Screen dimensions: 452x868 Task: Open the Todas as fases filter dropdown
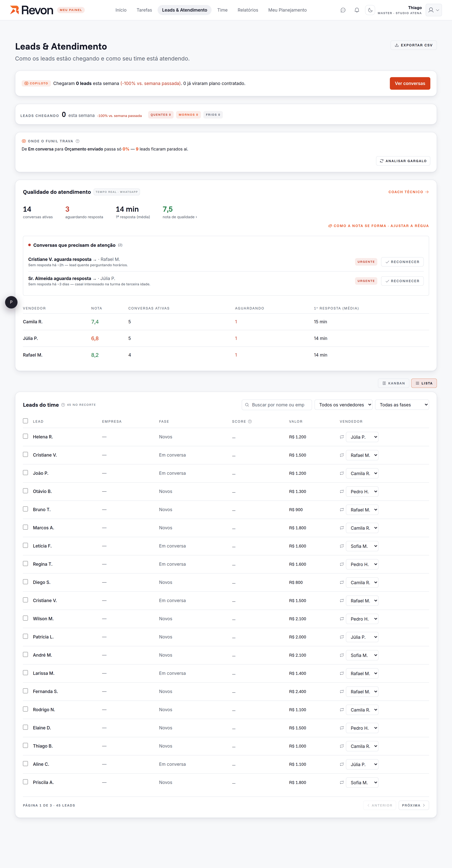click(x=402, y=405)
